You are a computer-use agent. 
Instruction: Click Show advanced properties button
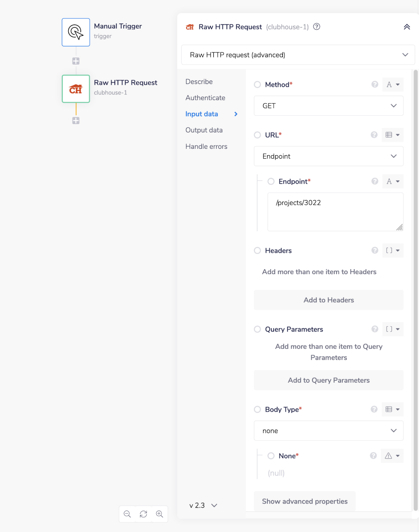305,501
